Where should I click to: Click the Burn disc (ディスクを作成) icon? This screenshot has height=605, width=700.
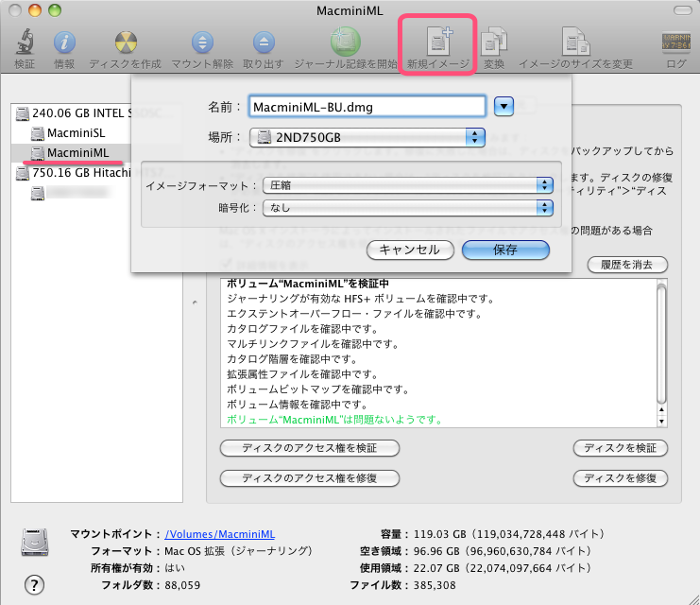126,43
